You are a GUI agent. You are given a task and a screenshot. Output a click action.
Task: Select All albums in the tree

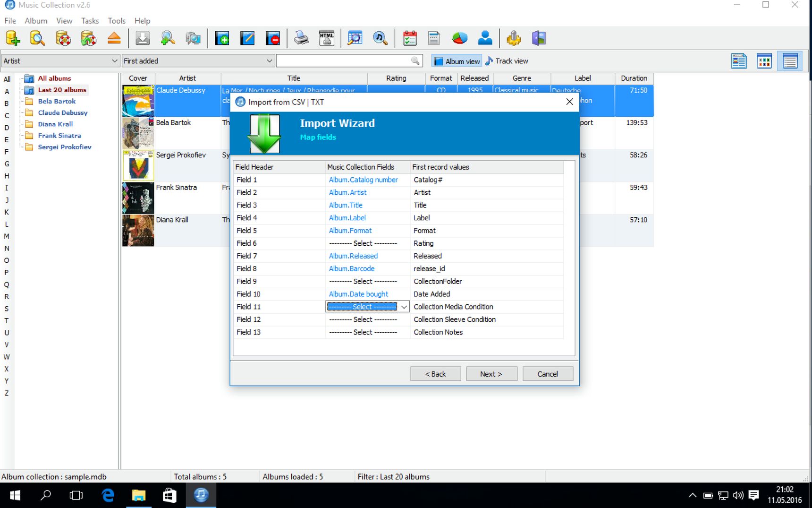point(54,78)
